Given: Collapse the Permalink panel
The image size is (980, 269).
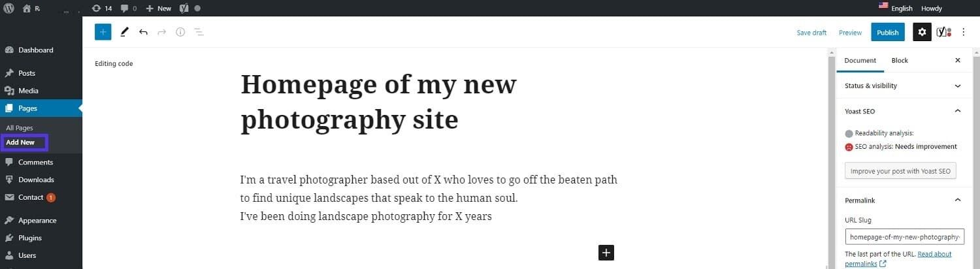Looking at the screenshot, I should (x=957, y=200).
